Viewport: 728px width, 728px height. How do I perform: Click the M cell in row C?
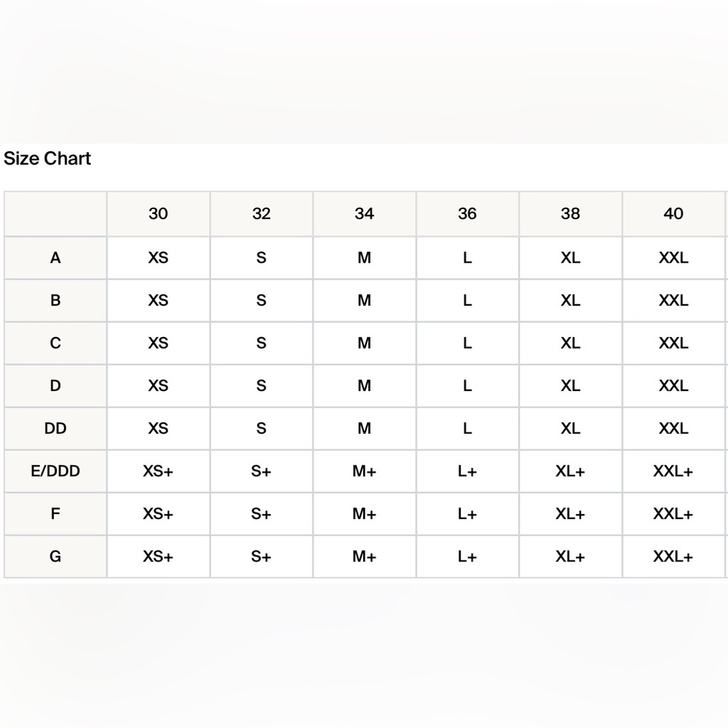click(365, 343)
